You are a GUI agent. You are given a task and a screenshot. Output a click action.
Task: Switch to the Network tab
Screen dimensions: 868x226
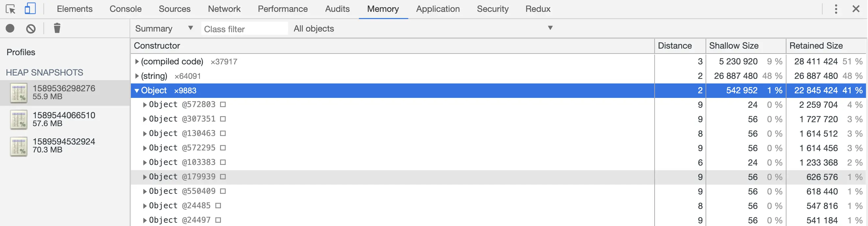[224, 9]
